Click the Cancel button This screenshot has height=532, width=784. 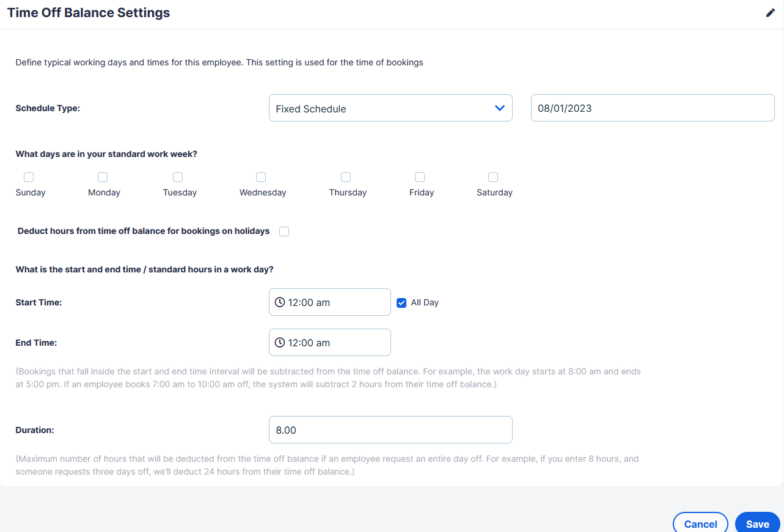tap(700, 524)
